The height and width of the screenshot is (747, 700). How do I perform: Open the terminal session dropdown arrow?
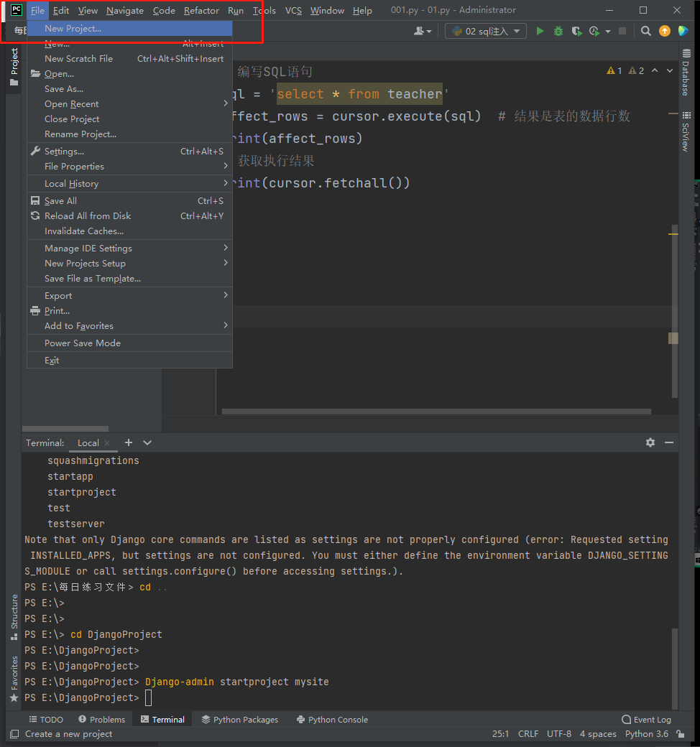pyautogui.click(x=147, y=442)
